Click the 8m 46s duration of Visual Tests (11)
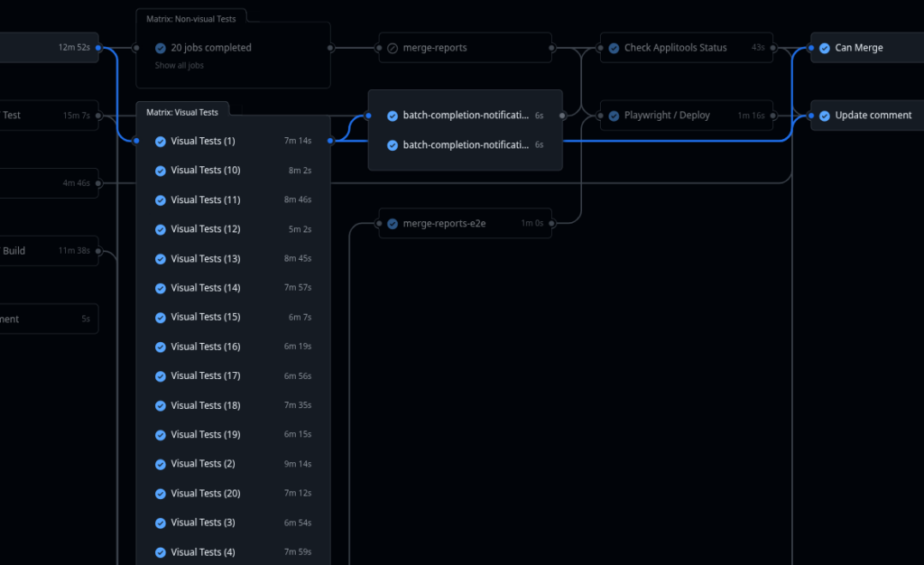Image resolution: width=924 pixels, height=565 pixels. [x=298, y=199]
